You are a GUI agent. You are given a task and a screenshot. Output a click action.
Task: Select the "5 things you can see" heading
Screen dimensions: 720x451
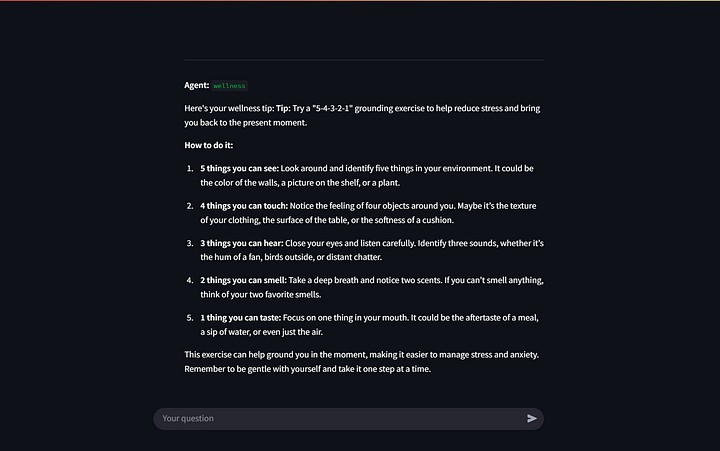pyautogui.click(x=239, y=168)
